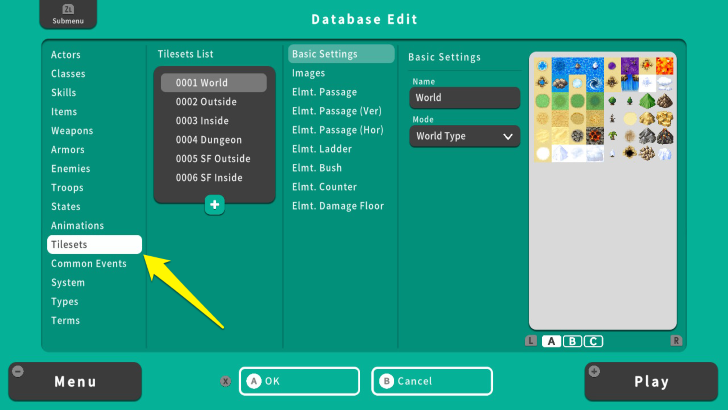Click the Cancel button
728x410 pixels.
[x=432, y=381]
